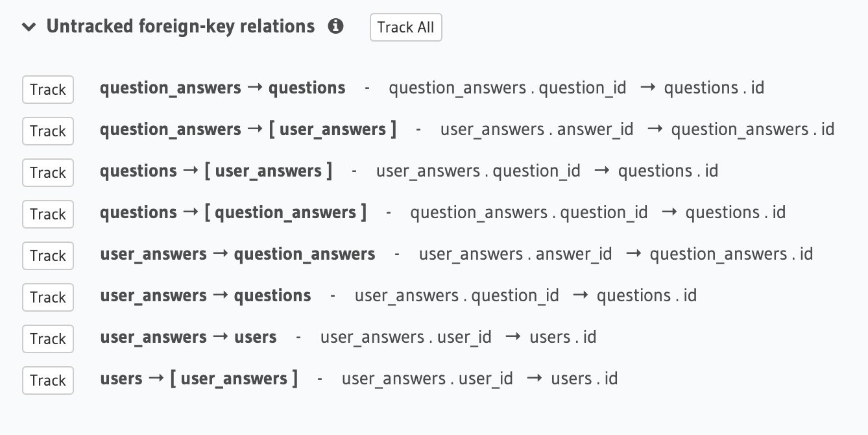868x435 pixels.
Task: Select the bold question_answers → questions relation name
Action: click(x=223, y=88)
